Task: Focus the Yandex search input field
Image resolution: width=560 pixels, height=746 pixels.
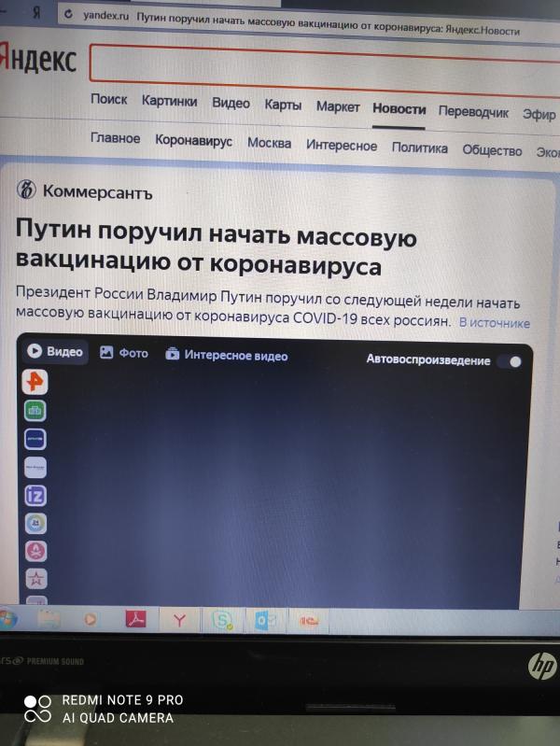Action: 326,70
